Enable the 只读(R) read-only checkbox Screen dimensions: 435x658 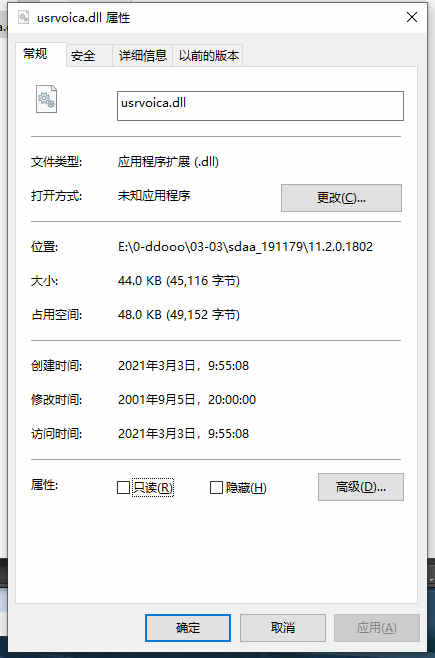point(123,488)
